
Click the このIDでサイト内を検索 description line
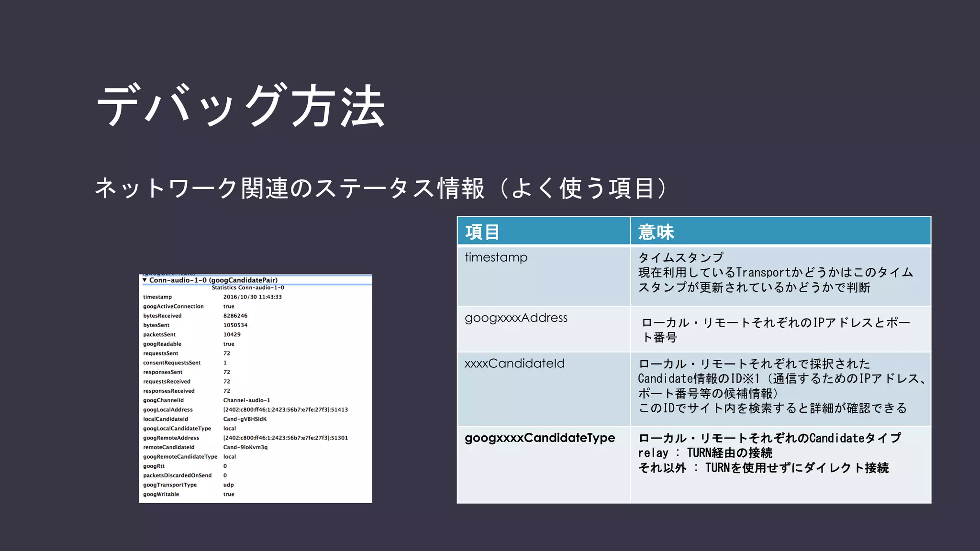click(772, 408)
